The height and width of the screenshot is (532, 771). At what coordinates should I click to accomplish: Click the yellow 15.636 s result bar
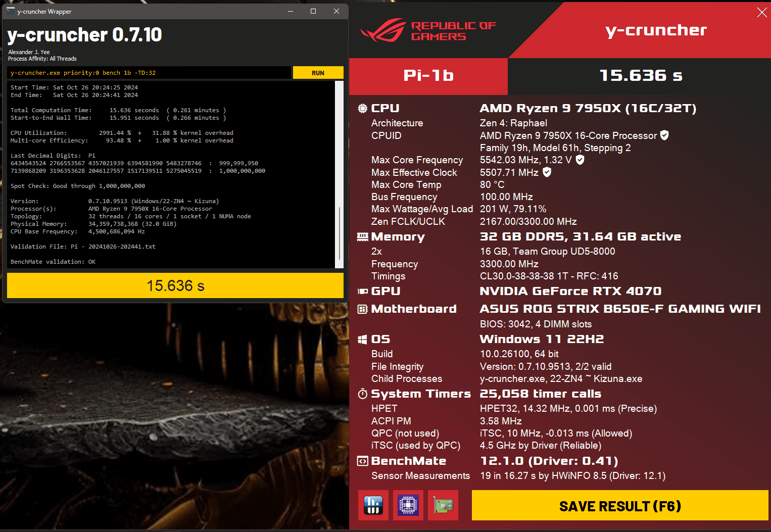[x=175, y=285]
